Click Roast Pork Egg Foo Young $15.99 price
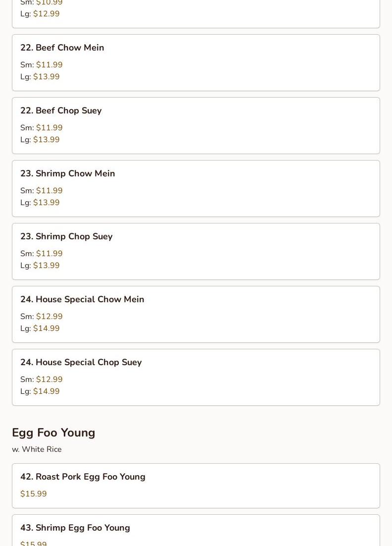Screen dimensions: 392x546 (x=34, y=494)
